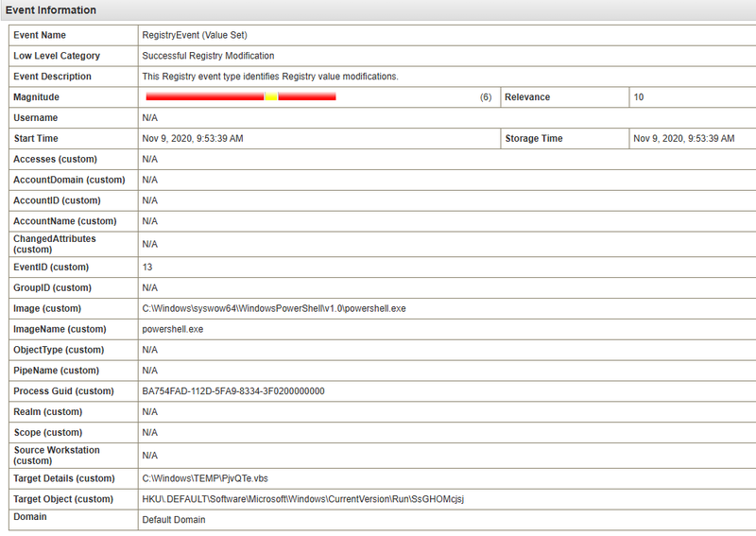
Task: Select the RegistryEvent (Value Set) event name
Action: tap(195, 35)
